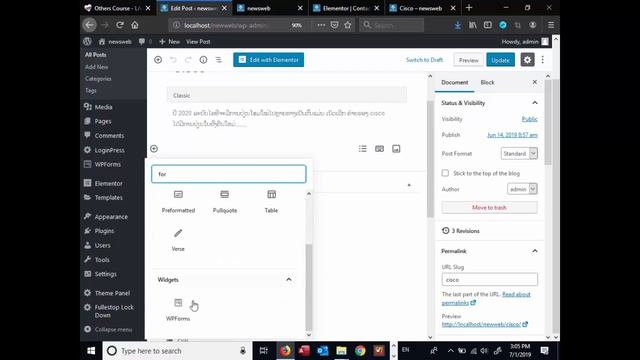Insert the classic block shortcut icon
Screen dimensions: 640x360
[379, 149]
